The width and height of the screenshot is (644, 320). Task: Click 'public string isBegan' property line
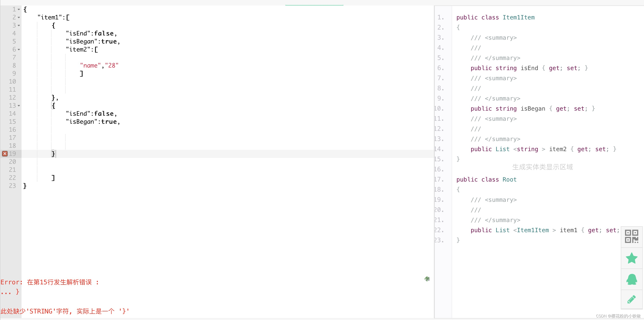pos(533,108)
